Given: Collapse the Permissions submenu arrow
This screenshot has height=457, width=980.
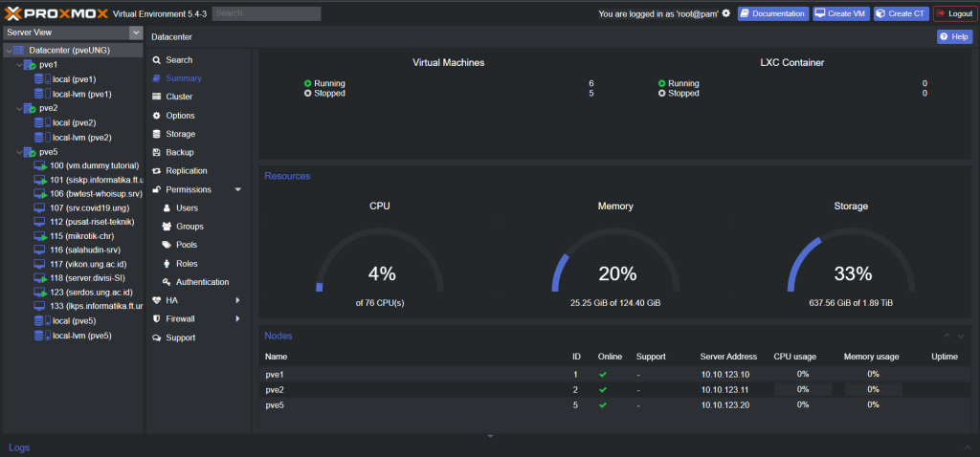Looking at the screenshot, I should click(238, 190).
